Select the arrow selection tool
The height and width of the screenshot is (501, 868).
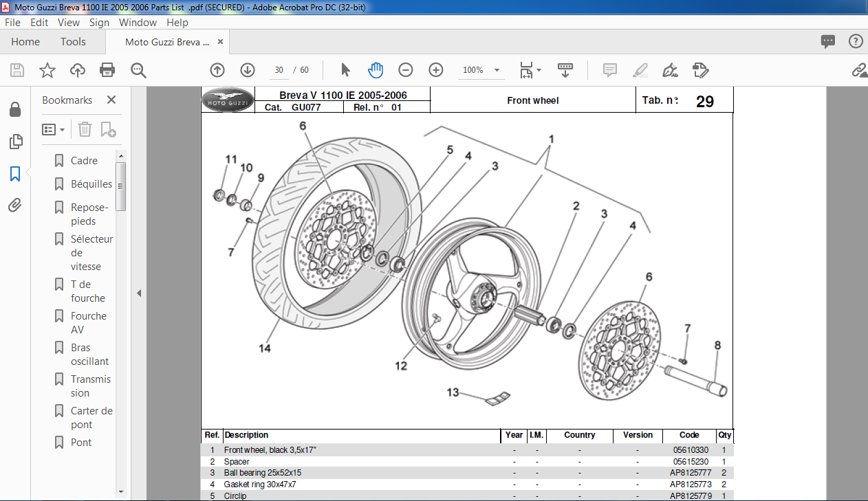tap(345, 70)
